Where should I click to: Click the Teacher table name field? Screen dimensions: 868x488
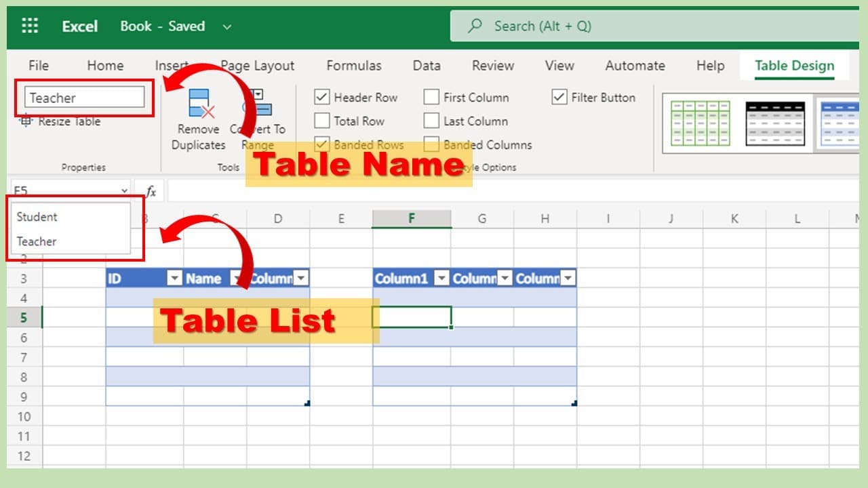coord(85,98)
